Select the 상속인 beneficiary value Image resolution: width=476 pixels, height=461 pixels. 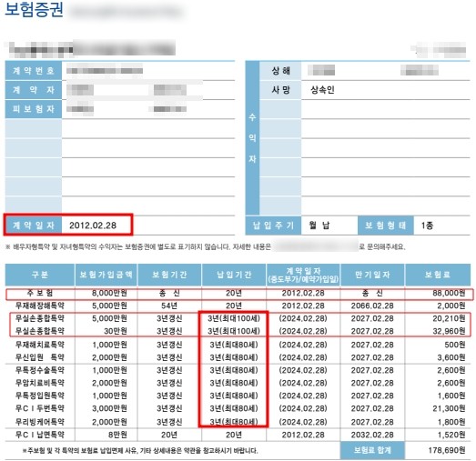tap(322, 90)
